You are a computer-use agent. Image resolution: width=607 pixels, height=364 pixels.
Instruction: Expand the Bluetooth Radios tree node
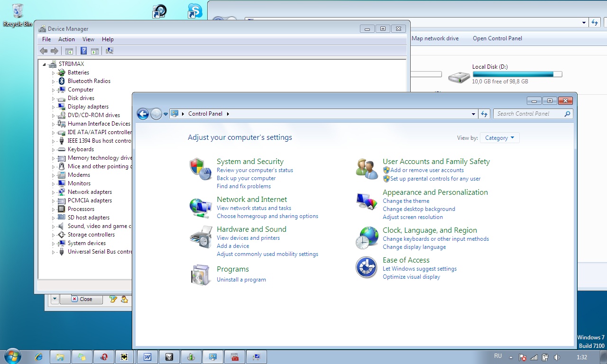(x=54, y=82)
